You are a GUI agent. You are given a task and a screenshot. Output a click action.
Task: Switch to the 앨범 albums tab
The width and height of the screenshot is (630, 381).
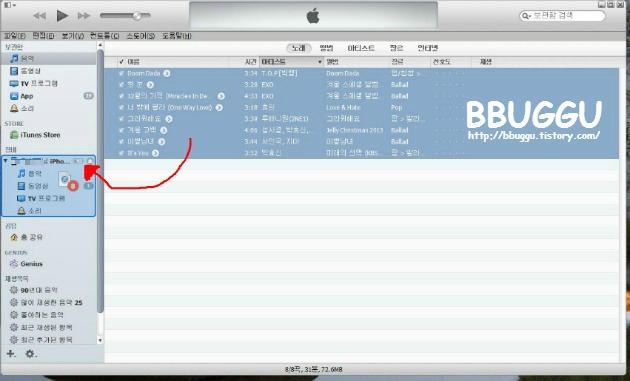pos(326,48)
